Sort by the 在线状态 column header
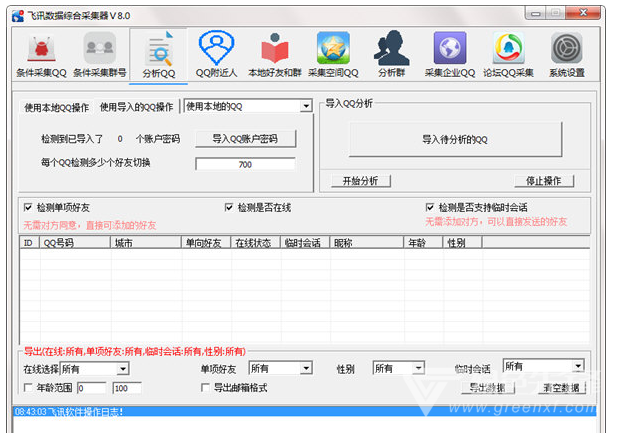Screen dimensions: 617x433 (255, 243)
